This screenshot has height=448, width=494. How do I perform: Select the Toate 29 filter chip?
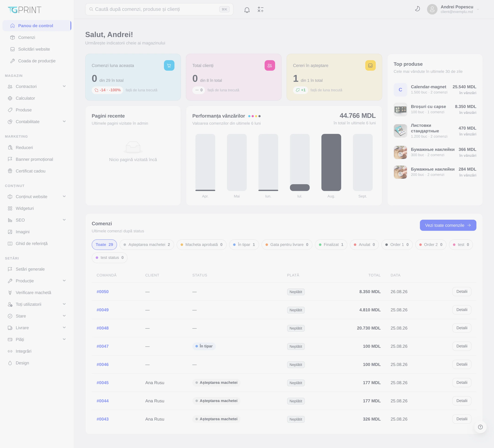click(104, 245)
